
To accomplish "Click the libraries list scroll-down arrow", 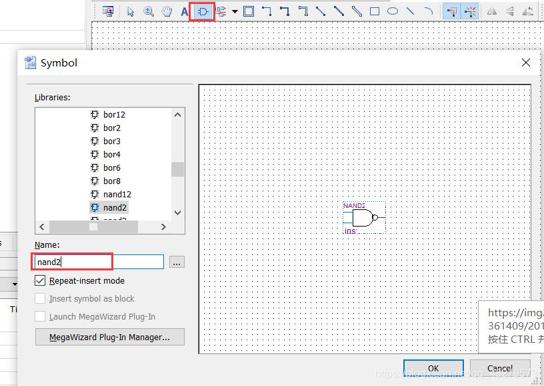I will click(178, 213).
